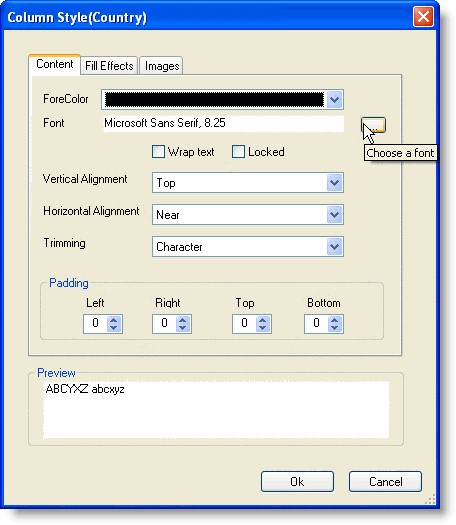
Task: Open the Images tab
Action: coord(162,66)
